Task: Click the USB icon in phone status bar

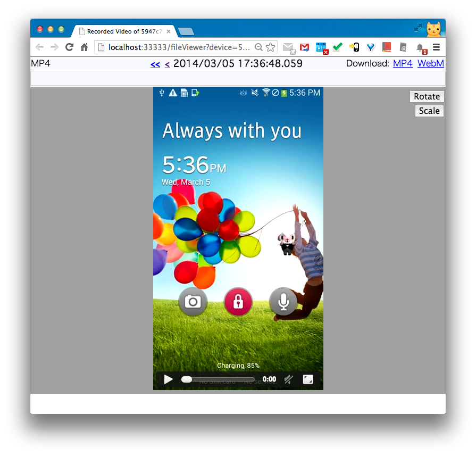Action: point(162,93)
